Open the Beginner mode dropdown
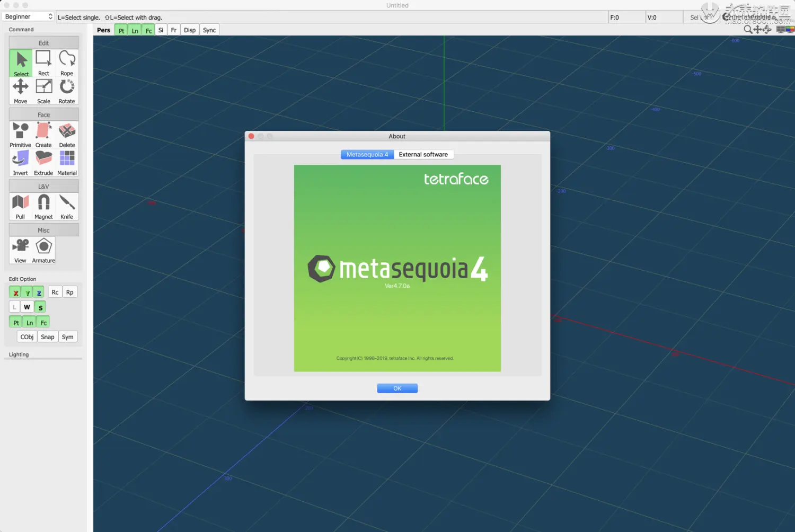795x532 pixels. (29, 17)
